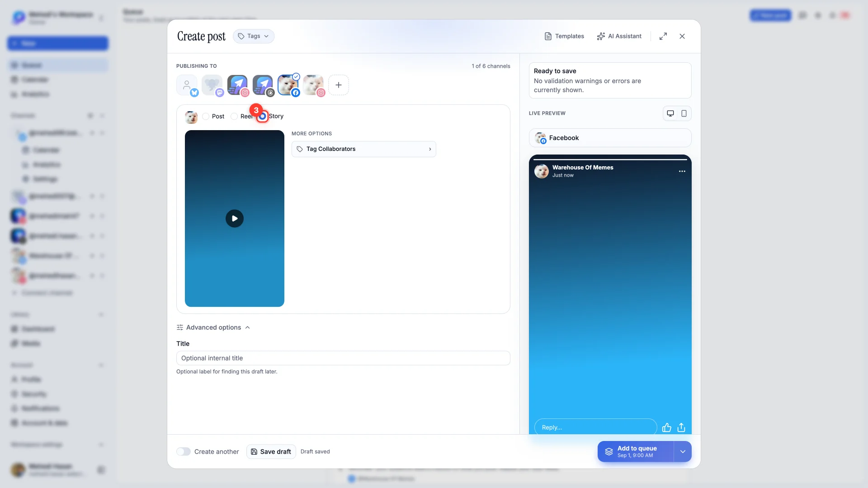Open Tag Collaborators option

364,149
